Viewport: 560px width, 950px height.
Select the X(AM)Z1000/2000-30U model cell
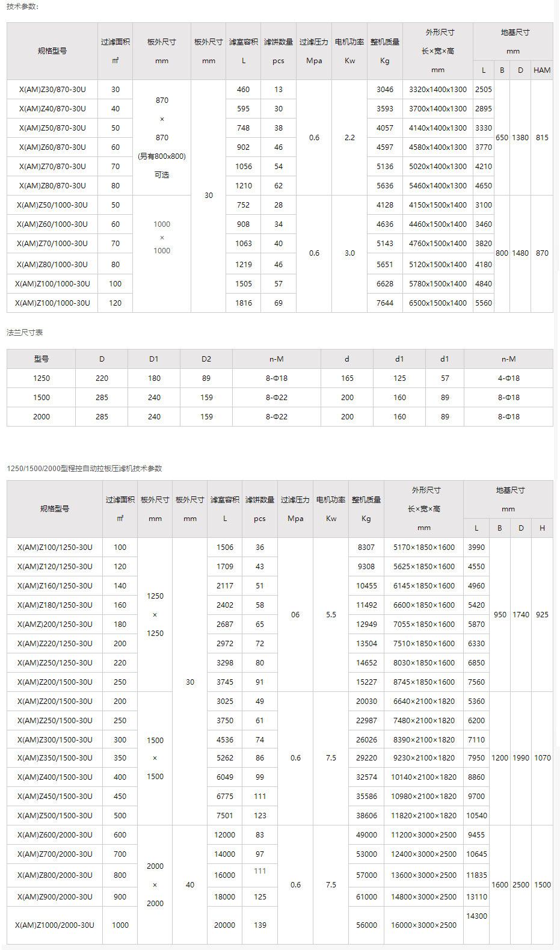[x=55, y=925]
